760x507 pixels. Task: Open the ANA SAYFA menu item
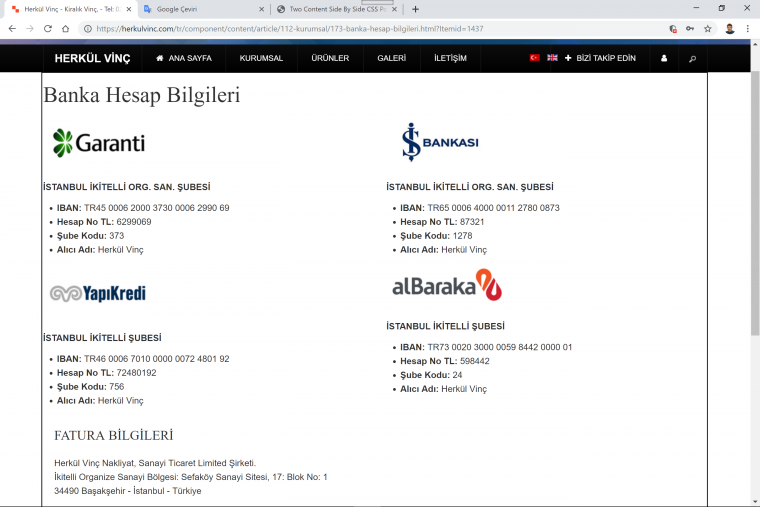tap(184, 58)
